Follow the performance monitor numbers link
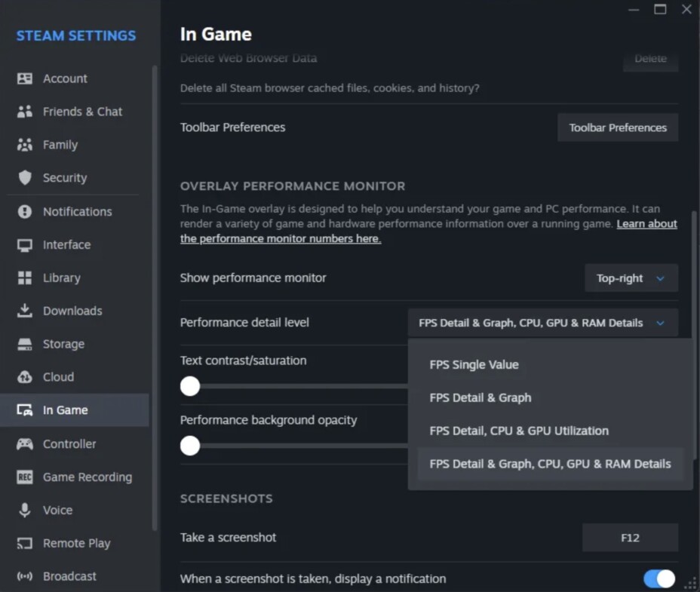Screen dimensions: 700x592 point(280,239)
